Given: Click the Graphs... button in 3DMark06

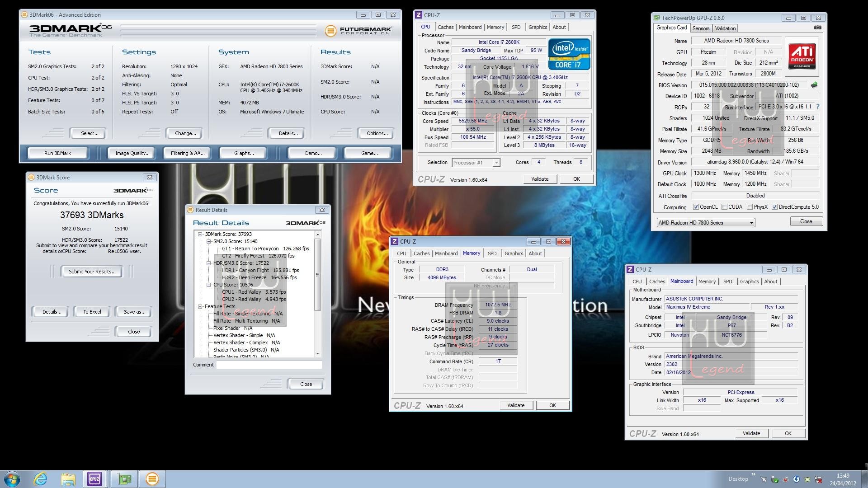Looking at the screenshot, I should click(244, 153).
